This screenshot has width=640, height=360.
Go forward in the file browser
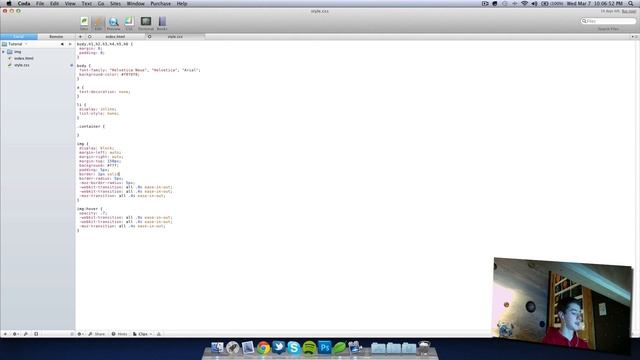[70, 44]
